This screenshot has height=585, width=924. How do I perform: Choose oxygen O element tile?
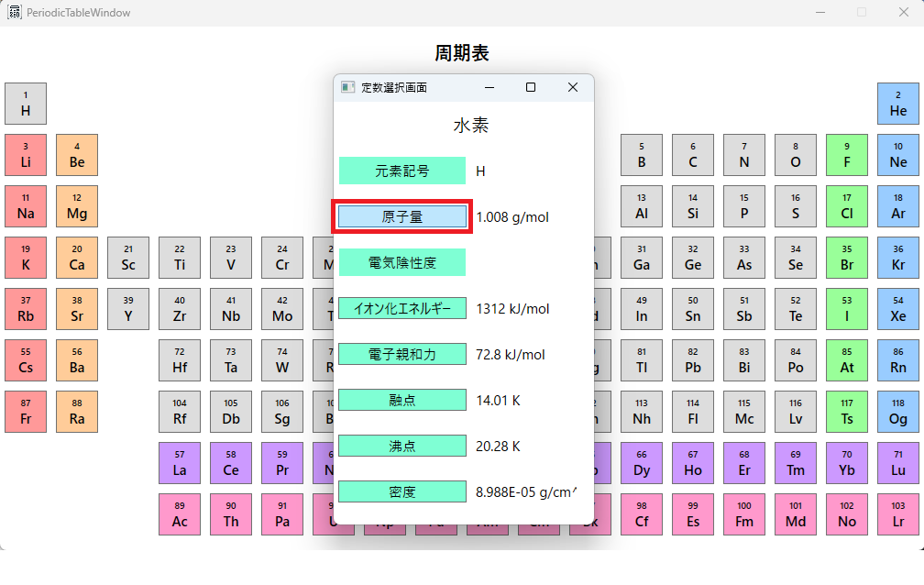click(795, 155)
